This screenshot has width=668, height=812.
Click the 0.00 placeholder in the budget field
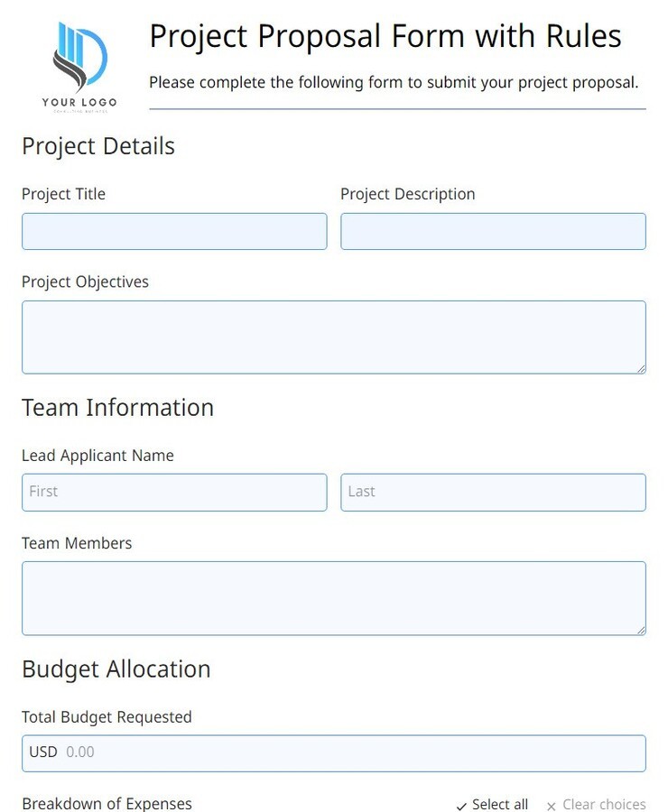(82, 752)
